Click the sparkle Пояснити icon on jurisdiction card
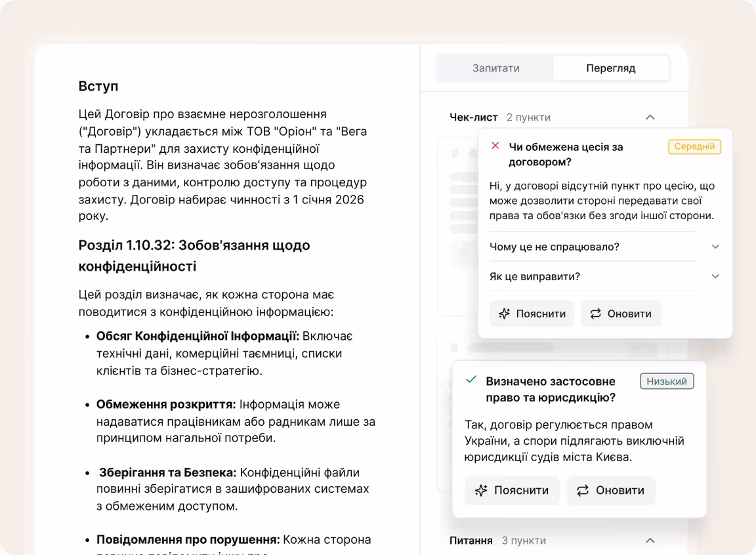 480,490
